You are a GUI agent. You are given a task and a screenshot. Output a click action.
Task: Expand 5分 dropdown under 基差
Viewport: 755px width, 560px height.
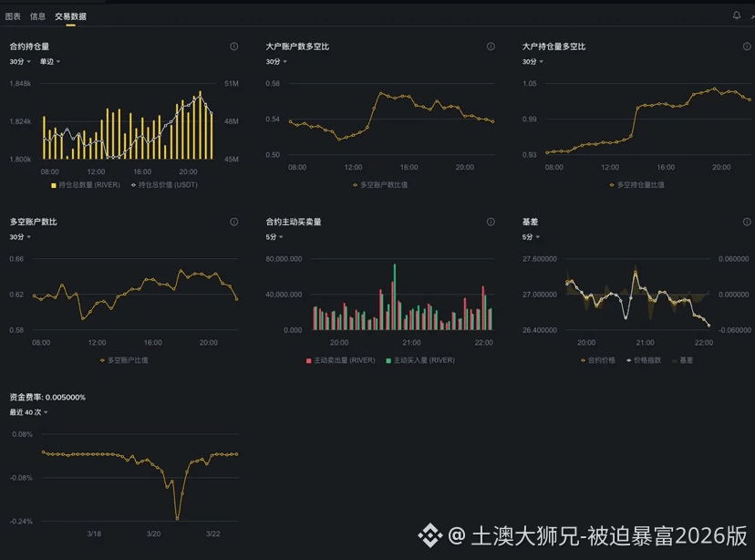[x=531, y=237]
